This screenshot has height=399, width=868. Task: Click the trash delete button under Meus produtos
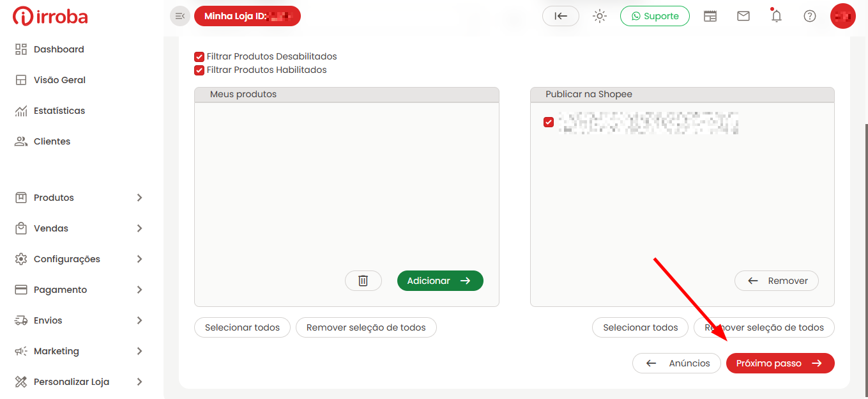363,281
